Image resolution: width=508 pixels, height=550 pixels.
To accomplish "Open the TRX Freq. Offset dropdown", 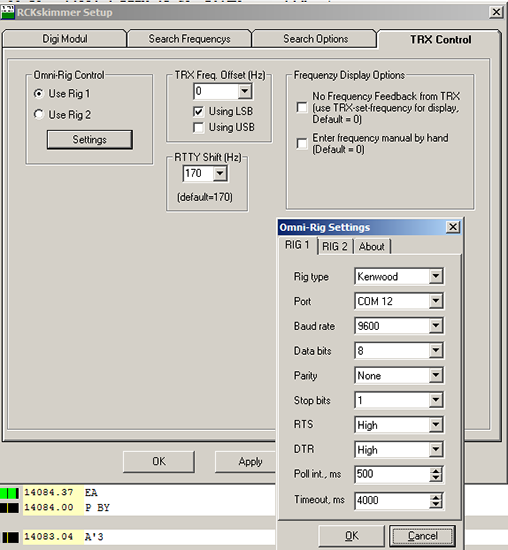I will click(x=245, y=92).
